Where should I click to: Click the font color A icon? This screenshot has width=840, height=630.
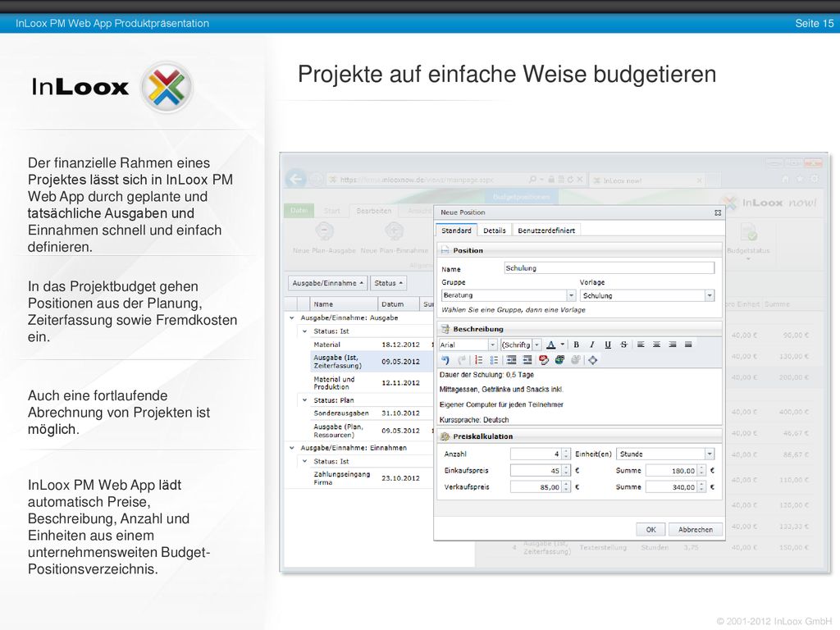550,345
